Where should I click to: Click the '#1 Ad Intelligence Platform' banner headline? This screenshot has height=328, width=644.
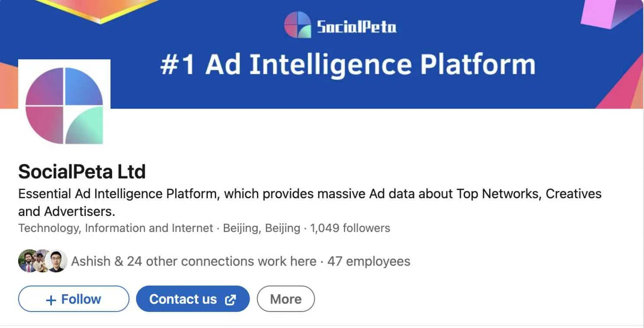click(x=348, y=64)
